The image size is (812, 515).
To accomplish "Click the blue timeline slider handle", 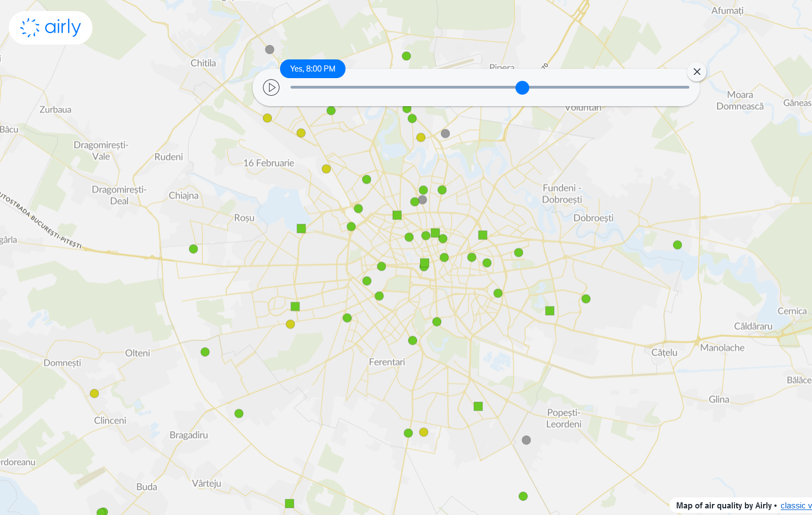I will pos(522,87).
